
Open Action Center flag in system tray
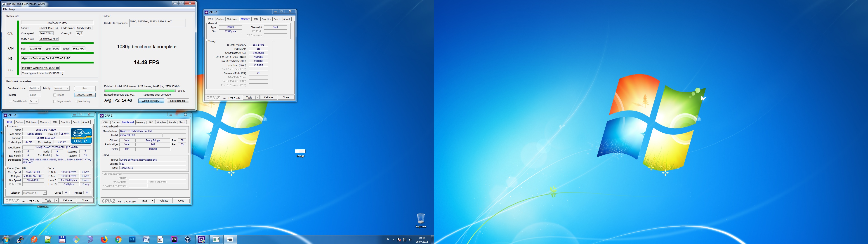(399, 240)
